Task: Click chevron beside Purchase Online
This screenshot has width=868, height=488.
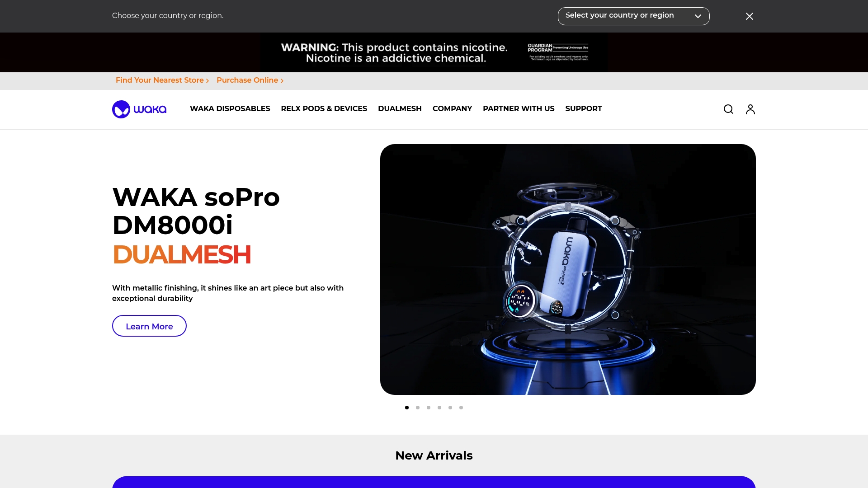Action: tap(282, 81)
